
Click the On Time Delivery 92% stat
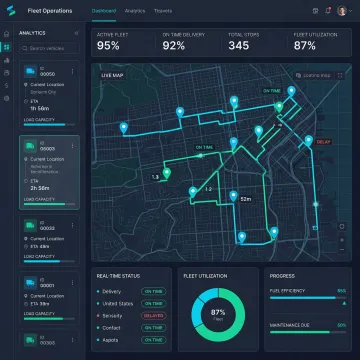click(x=184, y=42)
